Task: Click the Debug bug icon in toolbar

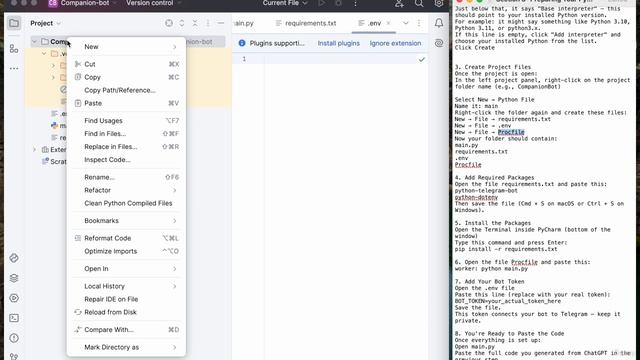Action: pyautogui.click(x=338, y=3)
